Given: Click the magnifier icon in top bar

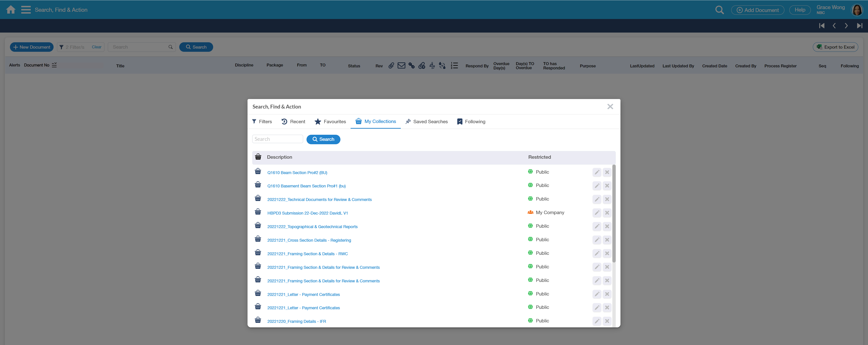Looking at the screenshot, I should (719, 10).
